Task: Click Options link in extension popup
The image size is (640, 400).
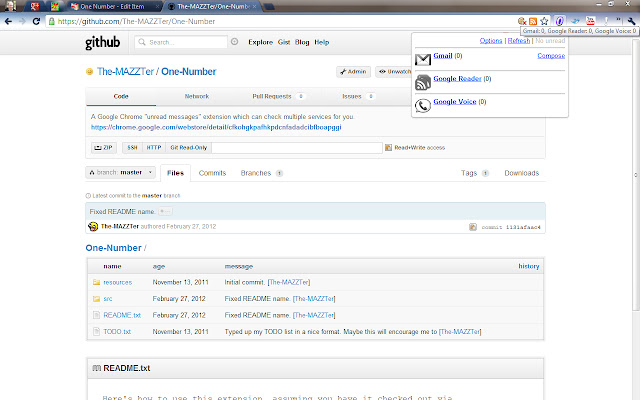Action: pyautogui.click(x=491, y=40)
